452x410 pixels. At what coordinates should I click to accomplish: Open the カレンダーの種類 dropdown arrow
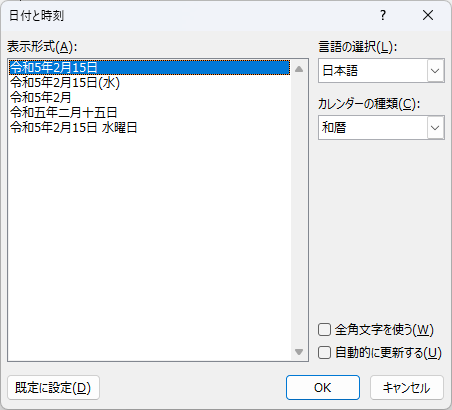pos(435,127)
